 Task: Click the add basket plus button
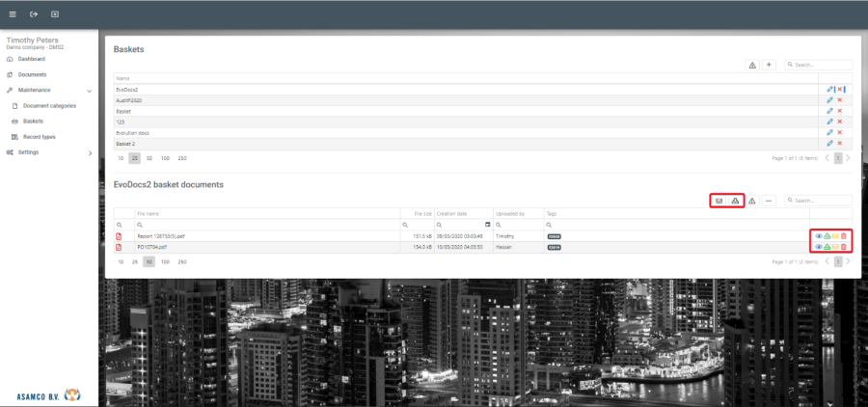pos(769,65)
